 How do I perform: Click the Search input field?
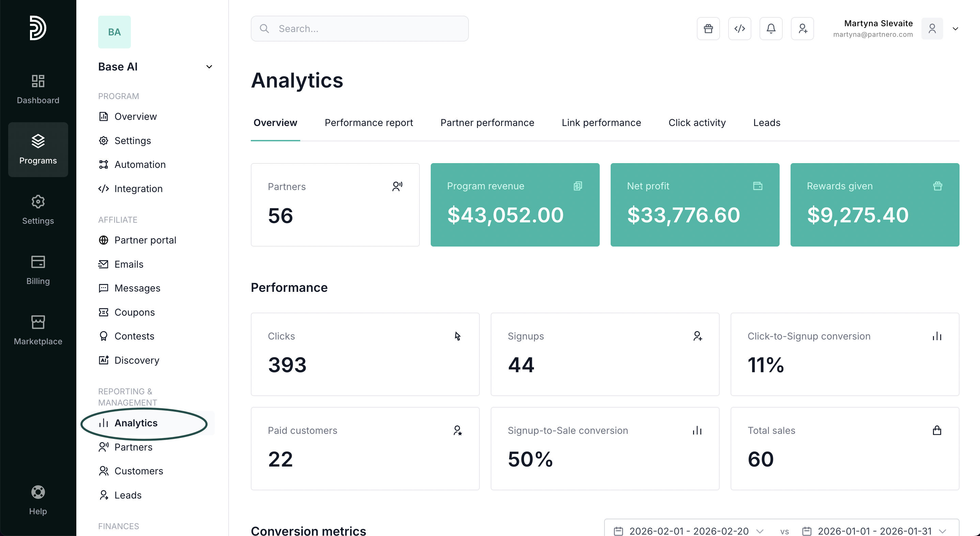pos(359,29)
